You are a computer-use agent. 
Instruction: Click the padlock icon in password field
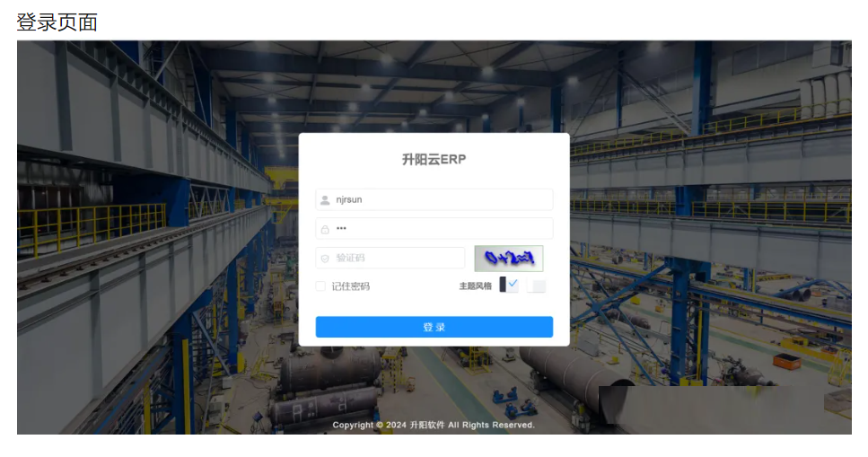pos(325,229)
